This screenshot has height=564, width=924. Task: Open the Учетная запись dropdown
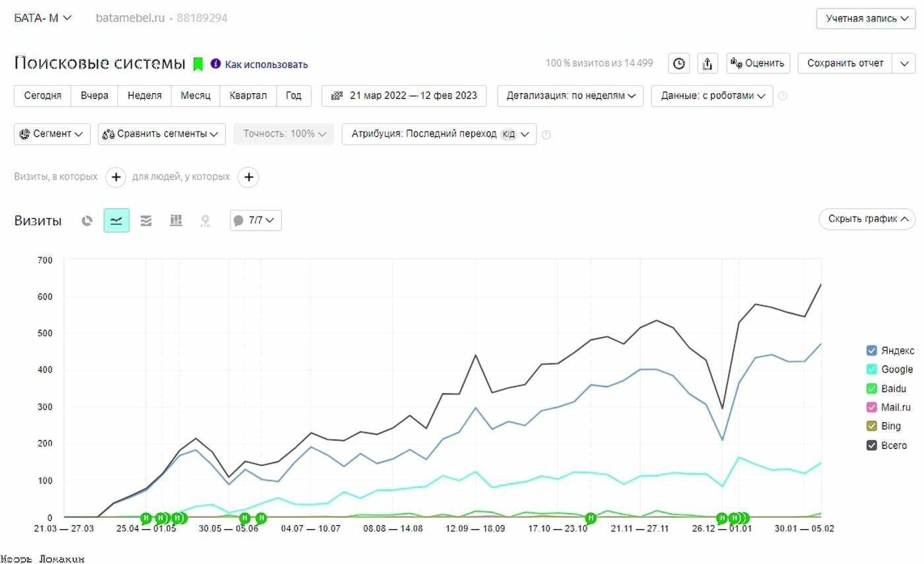tap(865, 18)
